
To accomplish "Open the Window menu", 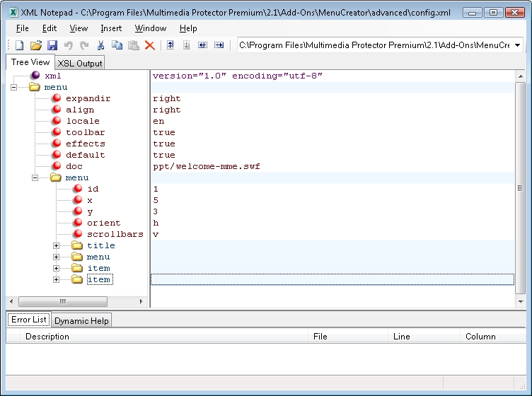I will (151, 28).
